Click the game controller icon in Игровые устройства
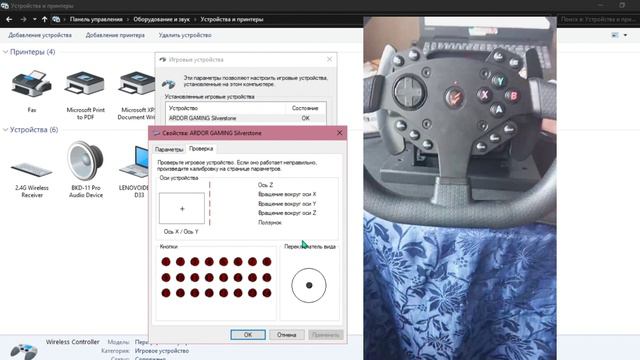This screenshot has height=360, width=640. tap(168, 84)
